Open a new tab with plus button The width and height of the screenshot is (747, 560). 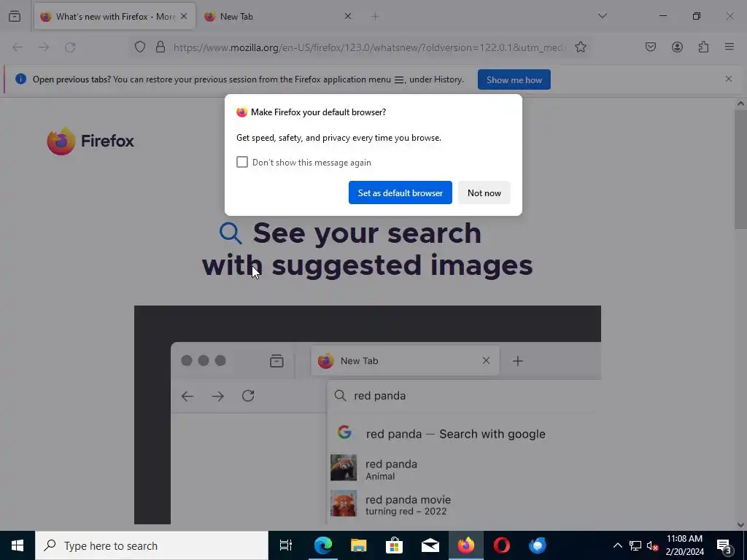(x=375, y=17)
